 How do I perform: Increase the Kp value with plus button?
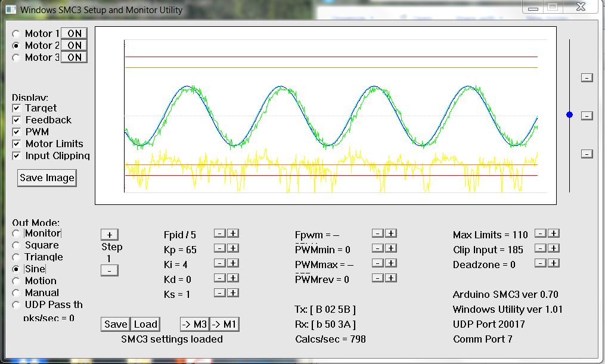point(233,248)
